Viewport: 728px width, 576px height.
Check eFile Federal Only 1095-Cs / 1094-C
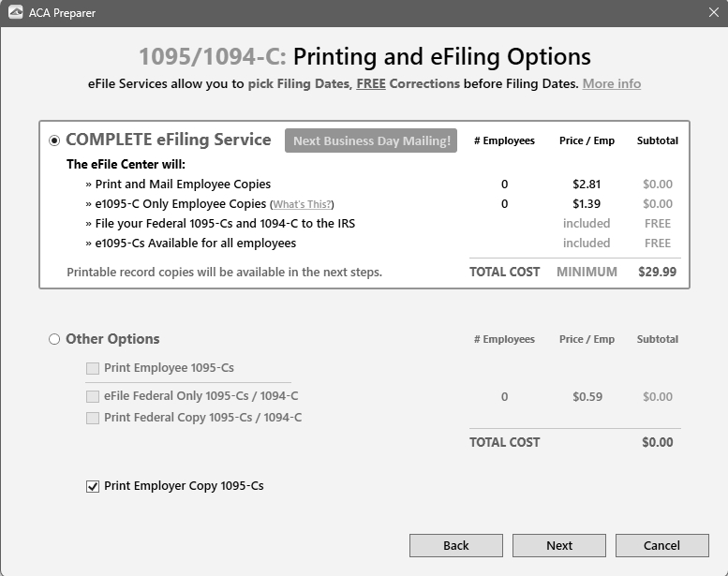tap(93, 396)
